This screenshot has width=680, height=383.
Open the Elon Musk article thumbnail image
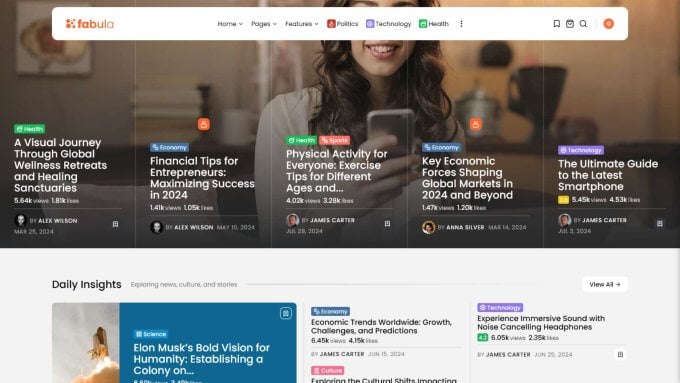click(86, 343)
